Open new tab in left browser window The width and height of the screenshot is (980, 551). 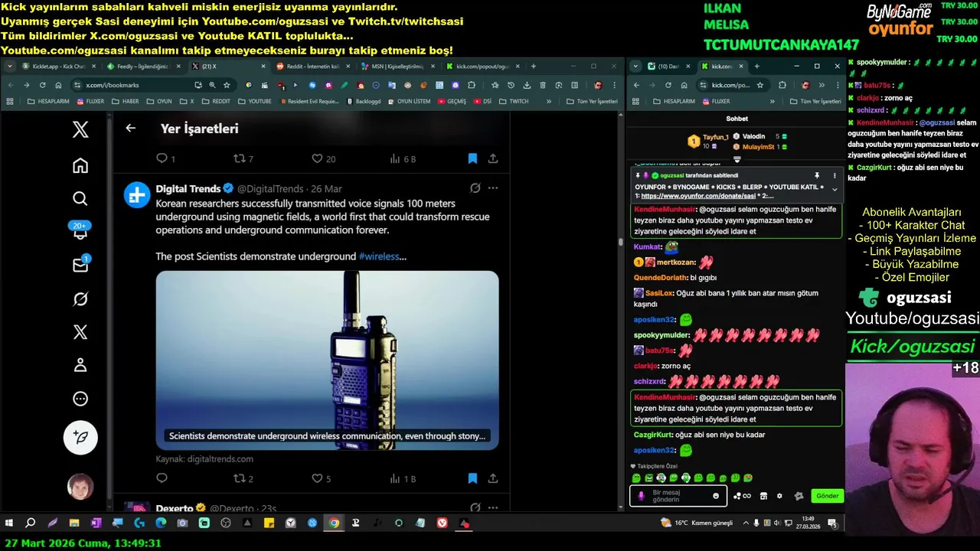(534, 67)
